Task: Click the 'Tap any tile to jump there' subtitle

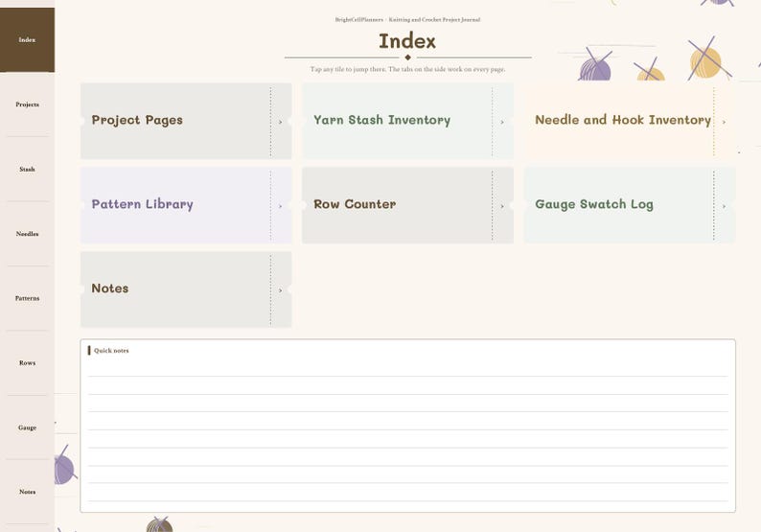Action: [x=407, y=69]
